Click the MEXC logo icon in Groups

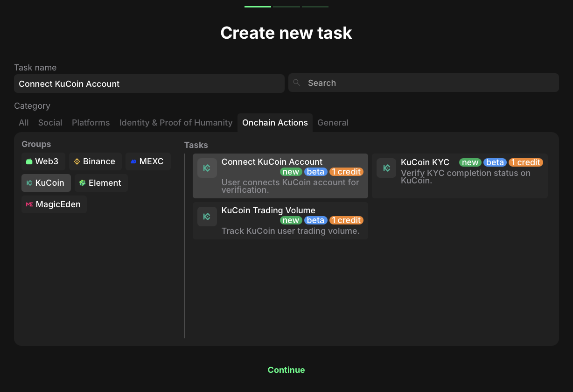pos(133,161)
